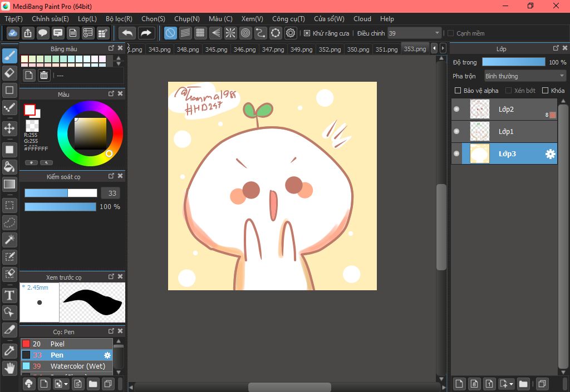This screenshot has height=392, width=570.
Task: Enable the Bảo vệ alpha checkbox
Action: click(x=458, y=91)
